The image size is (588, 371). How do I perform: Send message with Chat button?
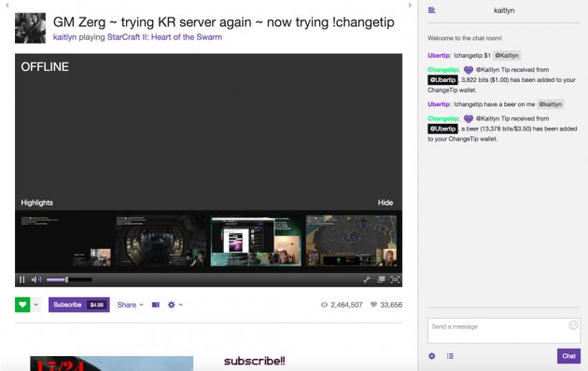568,356
